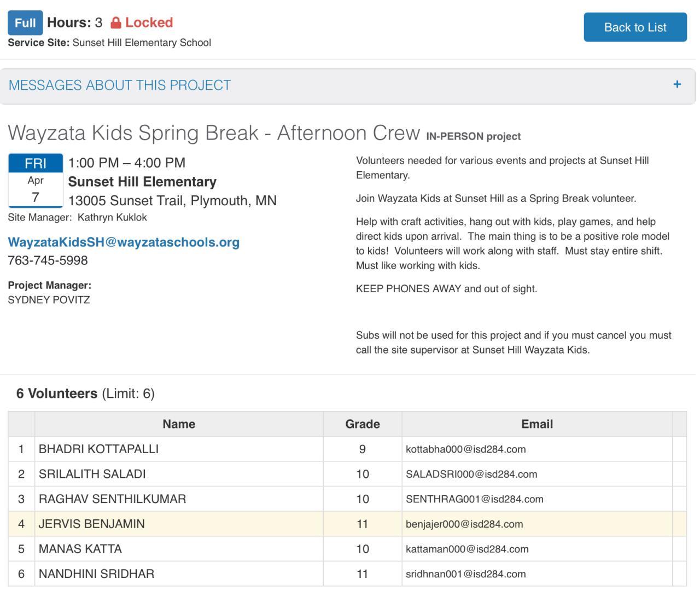Sort table by Name column header
Image resolution: width=700 pixels, height=602 pixels.
coord(179,424)
